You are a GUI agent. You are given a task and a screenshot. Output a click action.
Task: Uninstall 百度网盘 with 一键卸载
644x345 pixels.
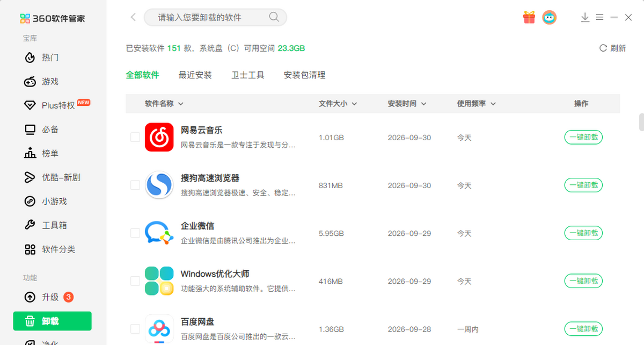tap(583, 328)
